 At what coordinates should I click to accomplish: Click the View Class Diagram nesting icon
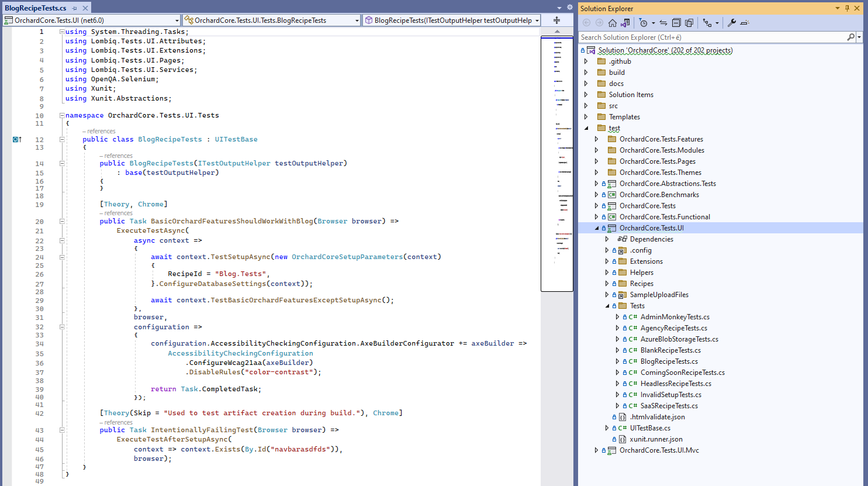click(707, 23)
